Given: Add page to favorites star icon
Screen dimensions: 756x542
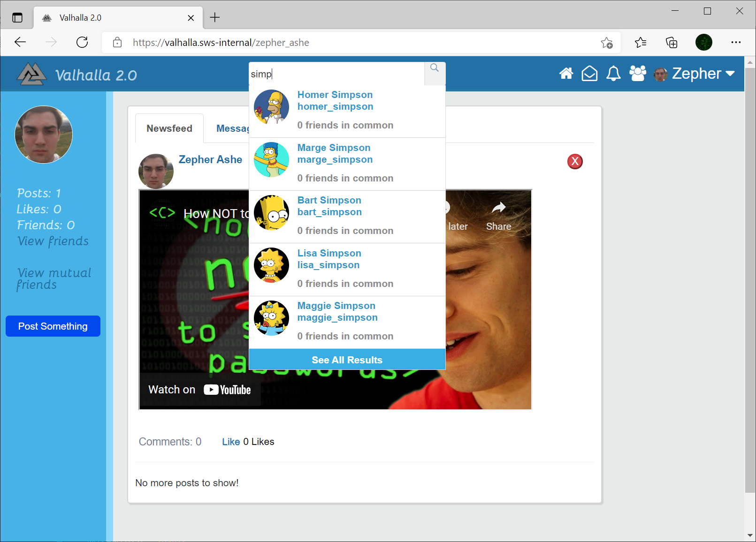Looking at the screenshot, I should click(x=606, y=43).
